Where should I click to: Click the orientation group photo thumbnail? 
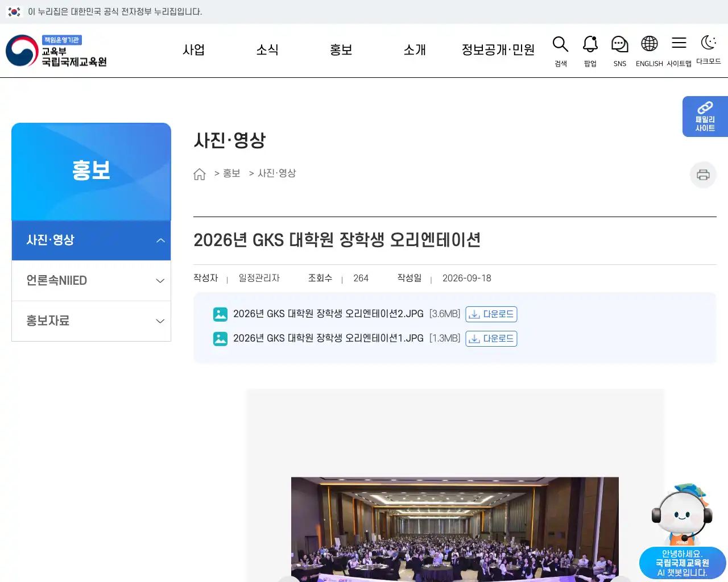point(455,529)
